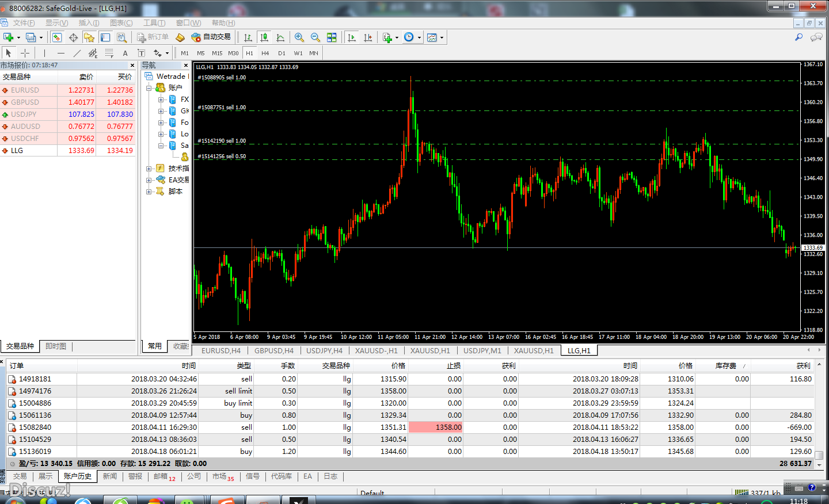Switch timeframe to W1
This screenshot has width=829, height=504.
coord(298,53)
